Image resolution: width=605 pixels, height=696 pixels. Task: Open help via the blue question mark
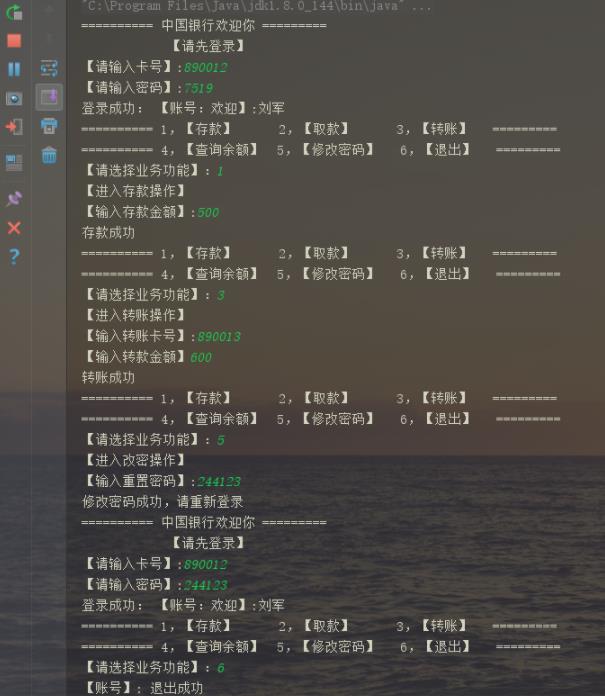pos(14,256)
